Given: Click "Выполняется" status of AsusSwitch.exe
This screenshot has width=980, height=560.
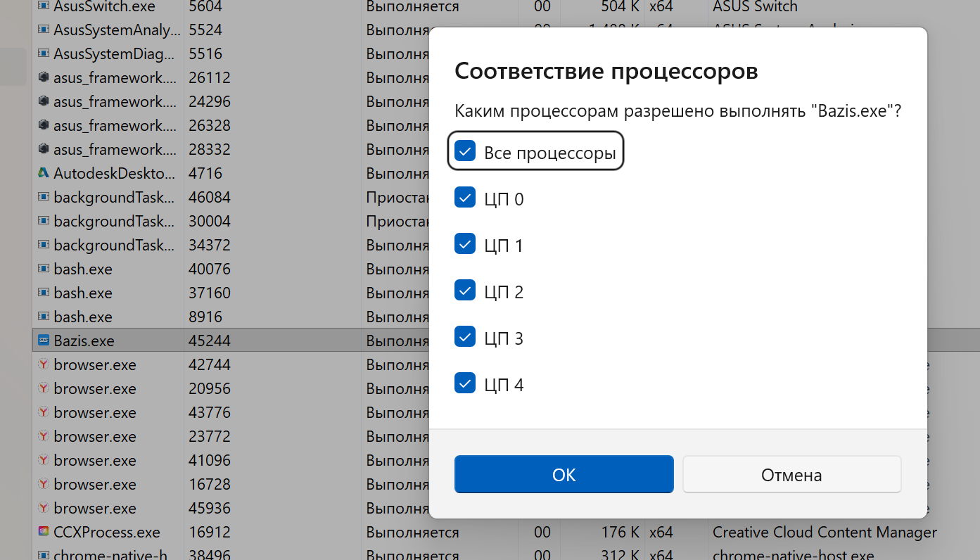Looking at the screenshot, I should (x=412, y=6).
